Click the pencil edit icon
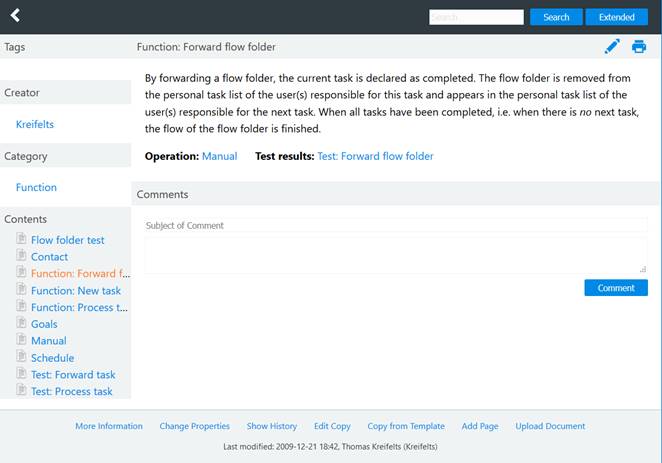The image size is (662, 463). [612, 46]
